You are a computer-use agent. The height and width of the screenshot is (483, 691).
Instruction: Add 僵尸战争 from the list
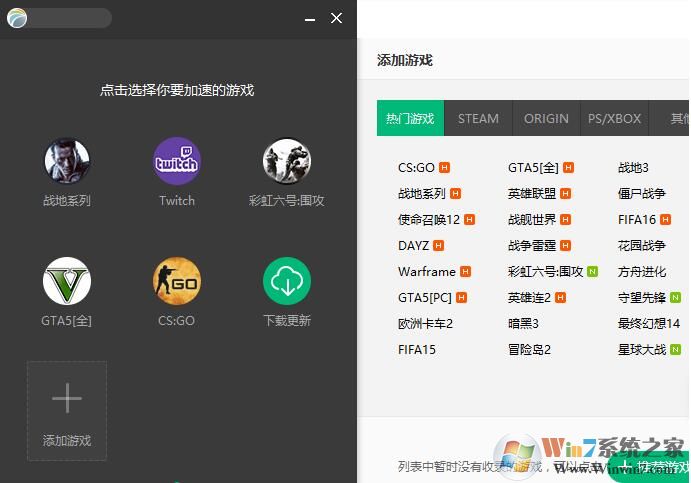[x=642, y=193]
